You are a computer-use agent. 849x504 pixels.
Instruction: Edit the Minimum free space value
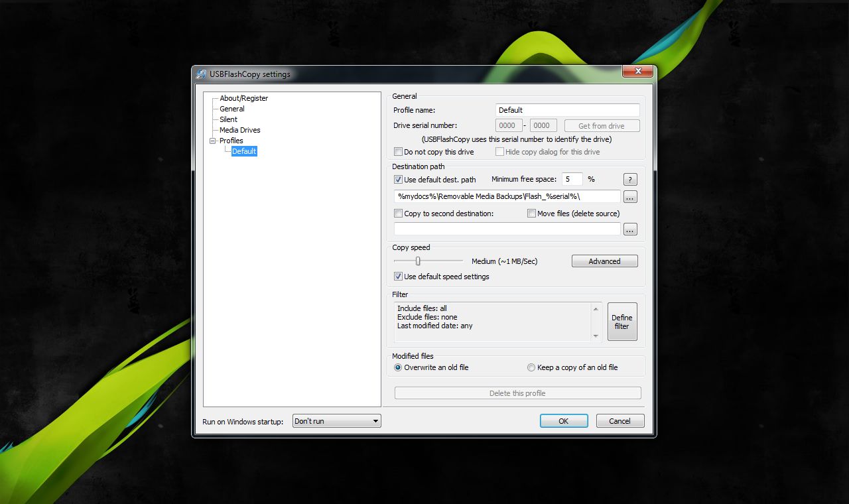[572, 179]
